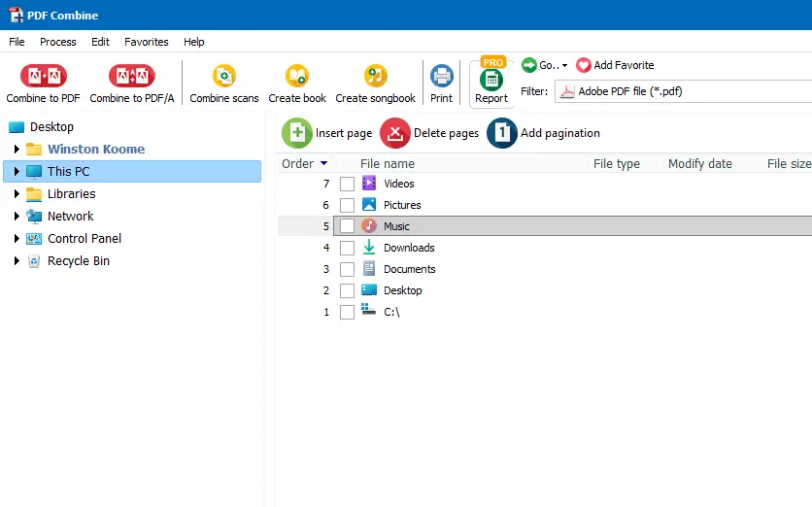Open the PRO Report feature
The height and width of the screenshot is (507, 812).
pos(491,81)
